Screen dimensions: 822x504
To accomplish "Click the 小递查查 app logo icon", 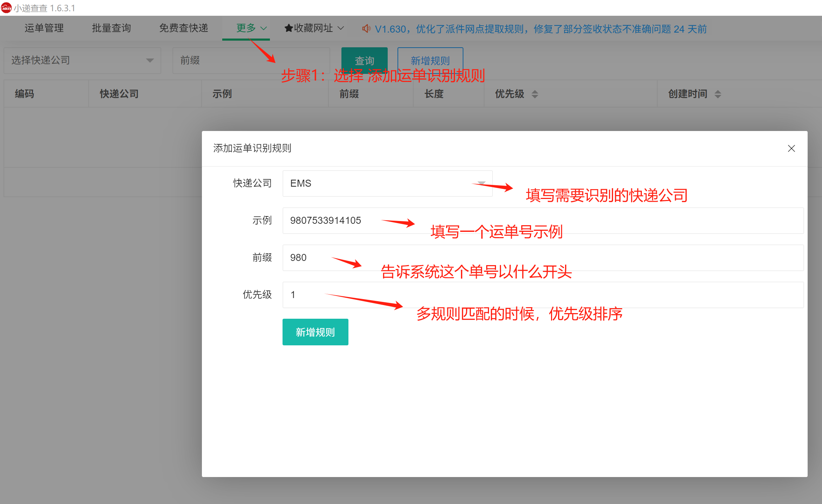I will pos(6,8).
